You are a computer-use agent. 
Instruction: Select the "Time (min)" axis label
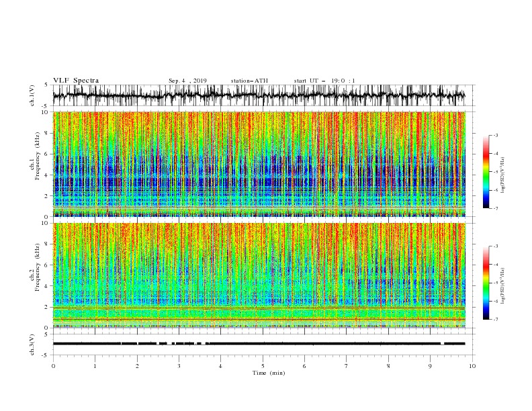[x=269, y=373]
